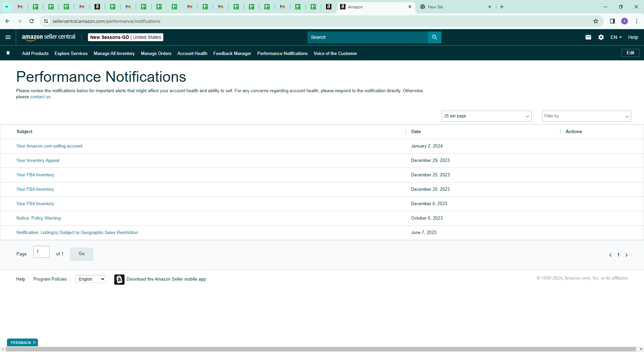Open the messages envelope icon

coord(588,37)
